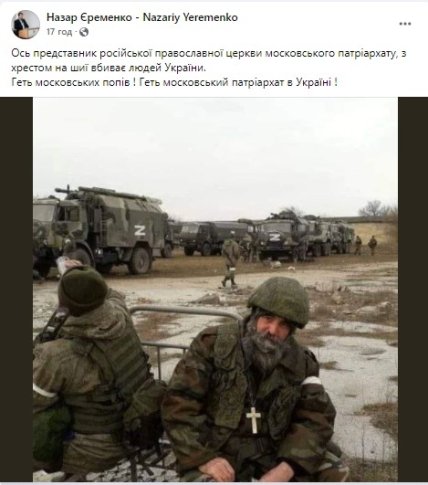Click the bare tree on the horizon
This screenshot has width=428, height=485.
[x=373, y=209]
